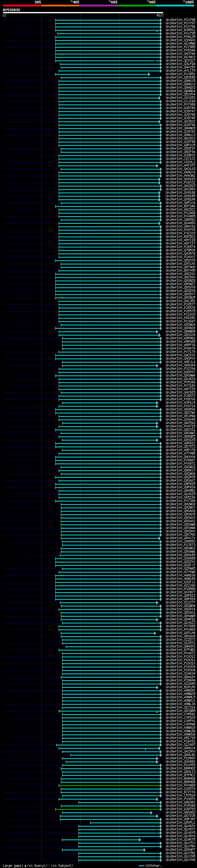
Task: Select hit label UniRef100_P00870
Action: point(180,799)
